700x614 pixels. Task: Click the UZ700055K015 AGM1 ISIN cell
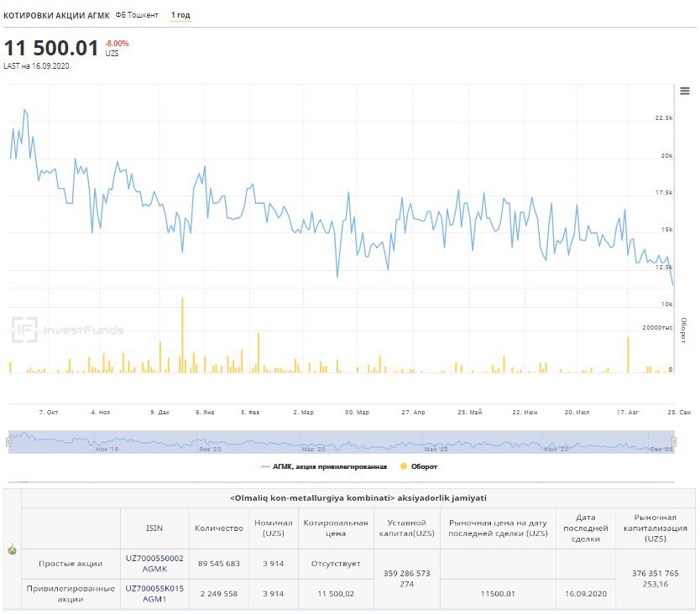tap(154, 594)
